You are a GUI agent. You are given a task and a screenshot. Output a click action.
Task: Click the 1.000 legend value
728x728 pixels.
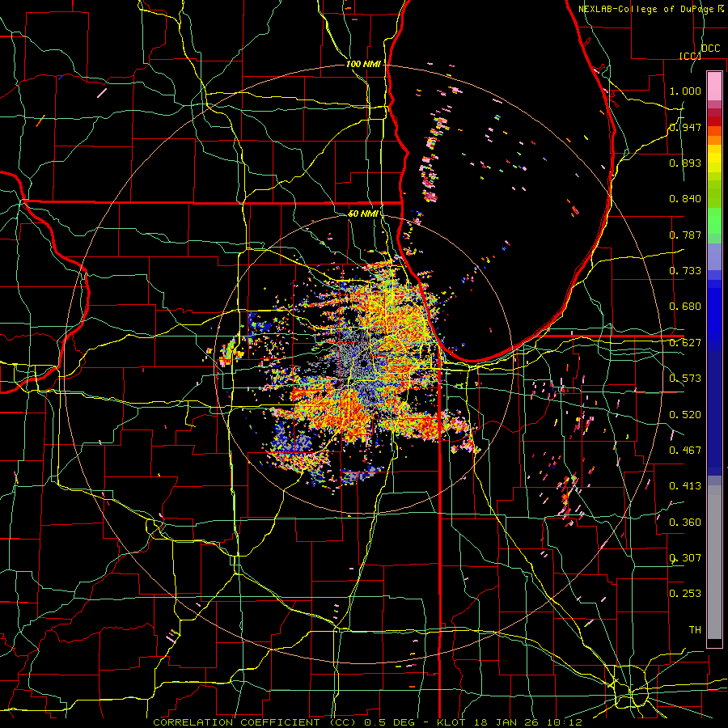click(x=685, y=91)
